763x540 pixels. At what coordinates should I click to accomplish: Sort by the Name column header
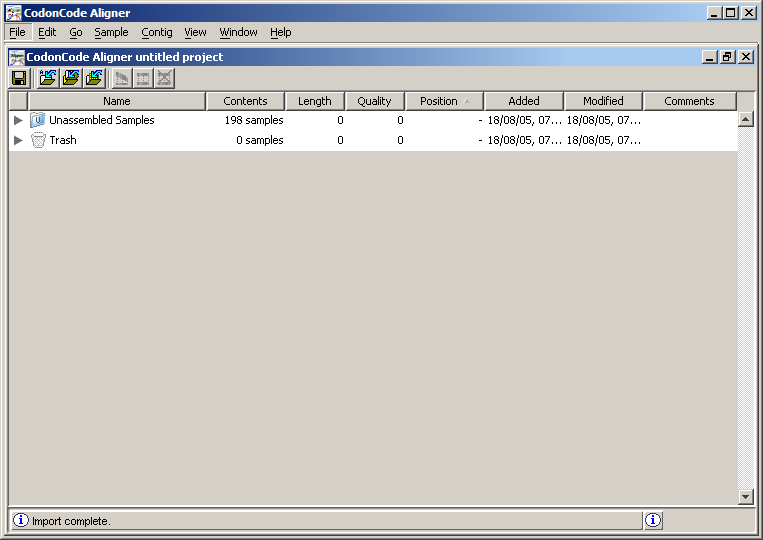click(117, 101)
